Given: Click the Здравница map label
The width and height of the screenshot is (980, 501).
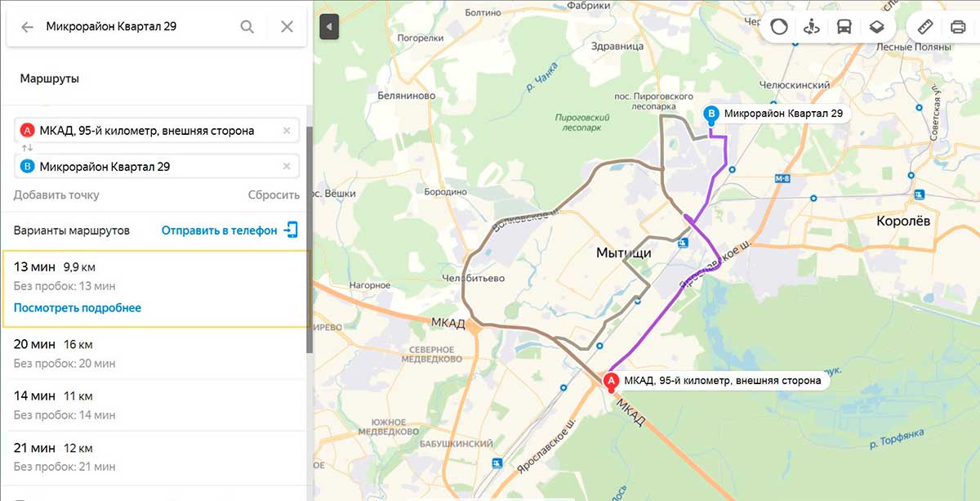Looking at the screenshot, I should click(617, 47).
